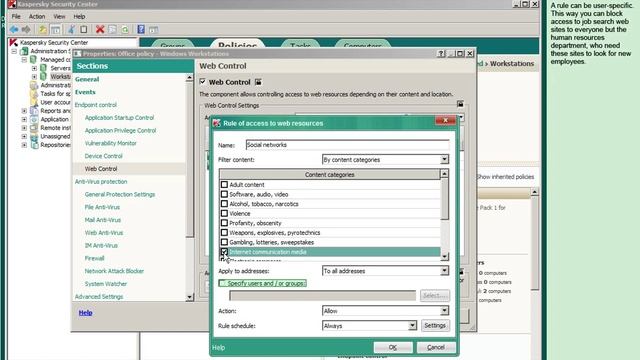The height and width of the screenshot is (360, 640).
Task: Collapse the Managed computers tree node
Action: [x=24, y=60]
